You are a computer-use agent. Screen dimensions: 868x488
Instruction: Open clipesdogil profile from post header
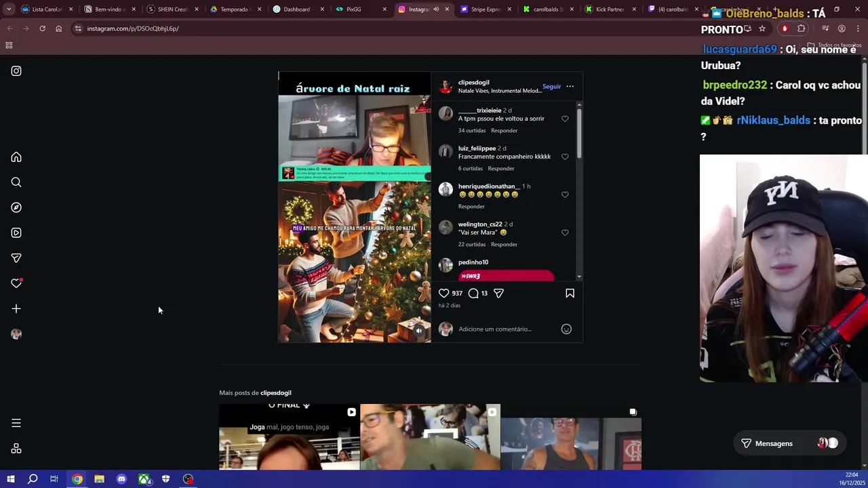[x=473, y=83]
